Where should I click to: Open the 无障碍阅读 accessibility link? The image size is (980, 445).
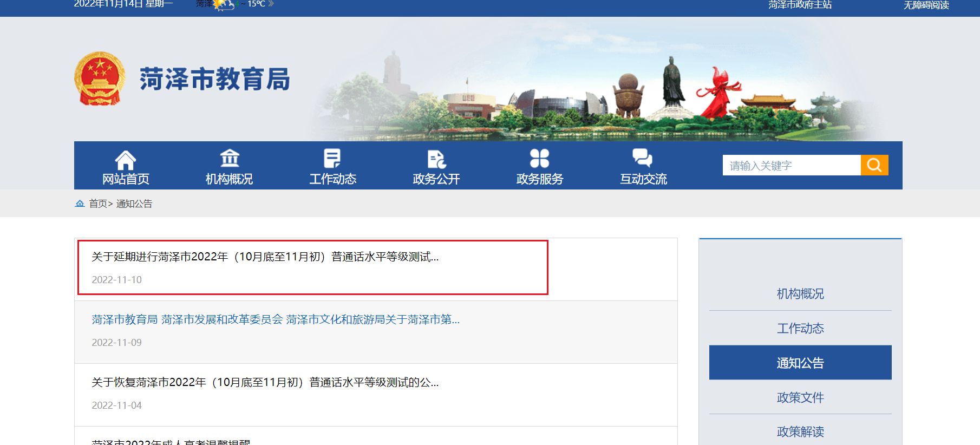coord(926,5)
